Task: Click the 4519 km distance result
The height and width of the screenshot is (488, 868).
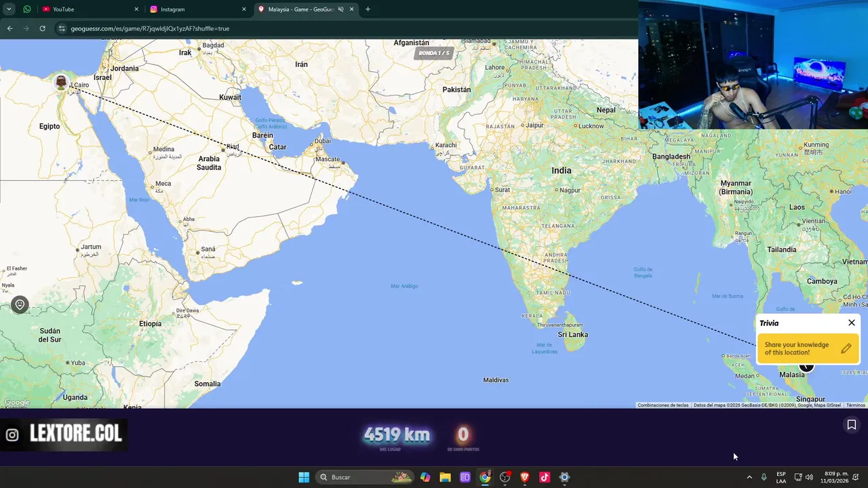Action: (397, 435)
